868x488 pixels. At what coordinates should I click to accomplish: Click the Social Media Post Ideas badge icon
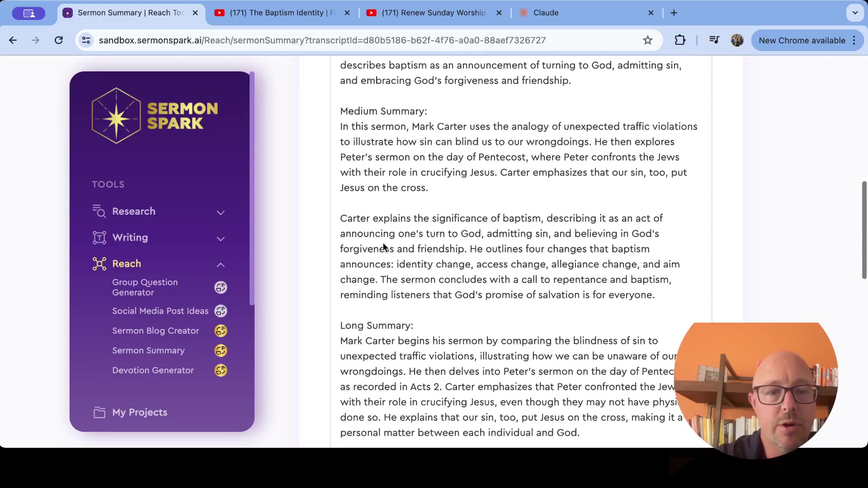pyautogui.click(x=221, y=311)
